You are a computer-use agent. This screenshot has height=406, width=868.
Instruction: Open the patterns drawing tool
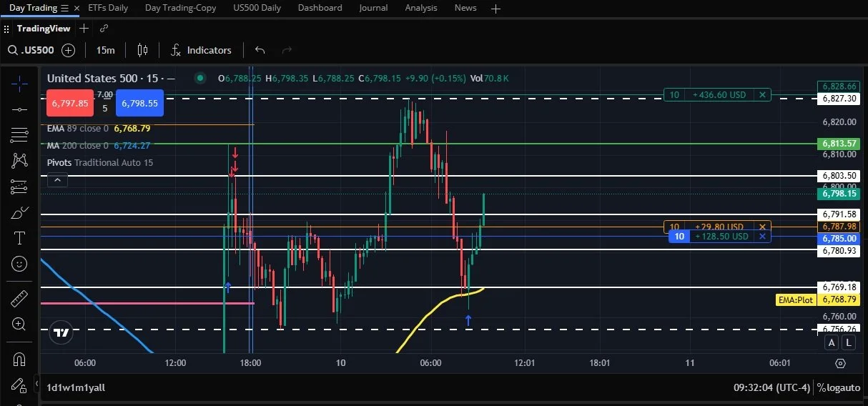(x=19, y=161)
